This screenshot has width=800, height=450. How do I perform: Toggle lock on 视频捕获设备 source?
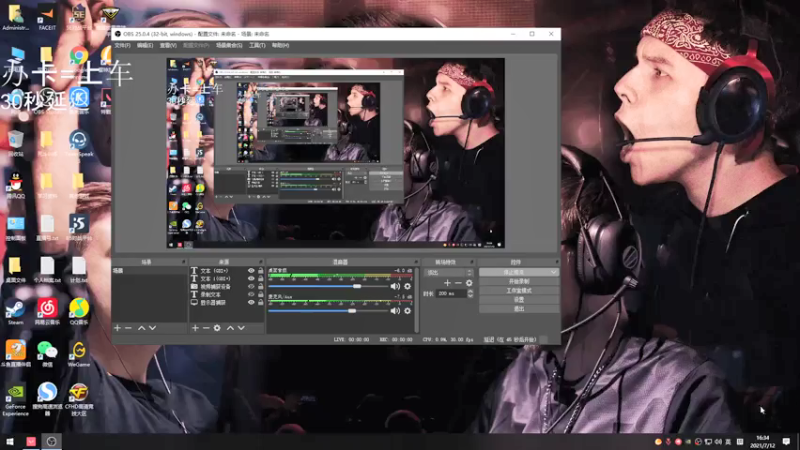(260, 287)
